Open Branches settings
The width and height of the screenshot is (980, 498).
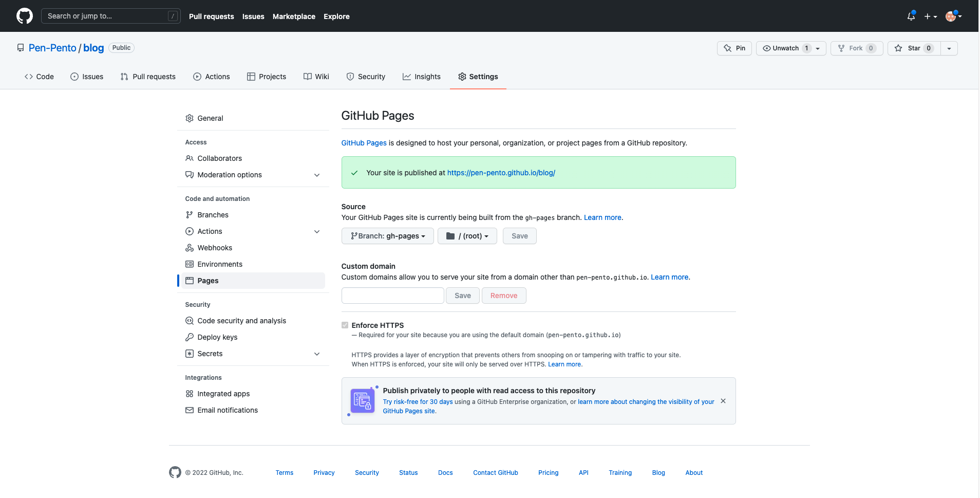253,215
